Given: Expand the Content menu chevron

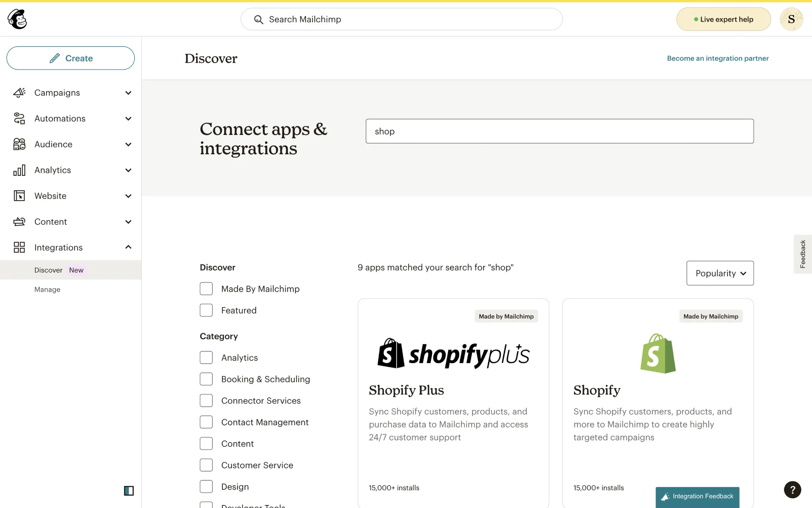Looking at the screenshot, I should pyautogui.click(x=128, y=222).
